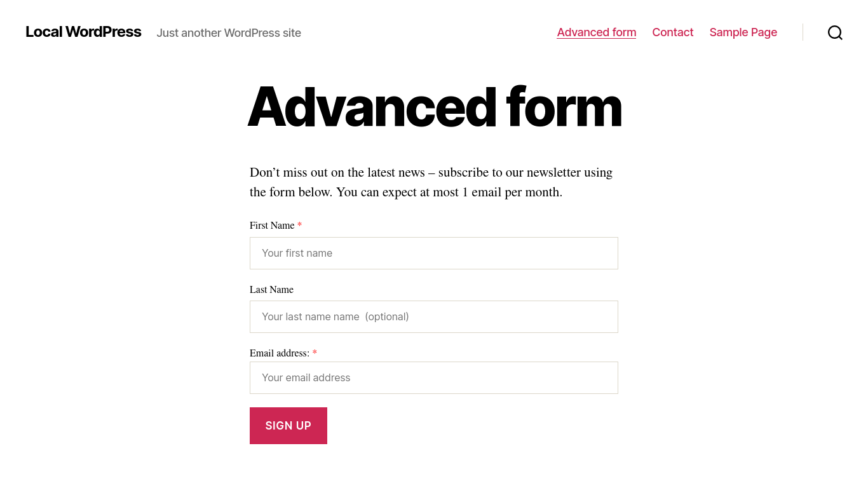Click the Last Name label text
This screenshot has width=868, height=488.
271,290
